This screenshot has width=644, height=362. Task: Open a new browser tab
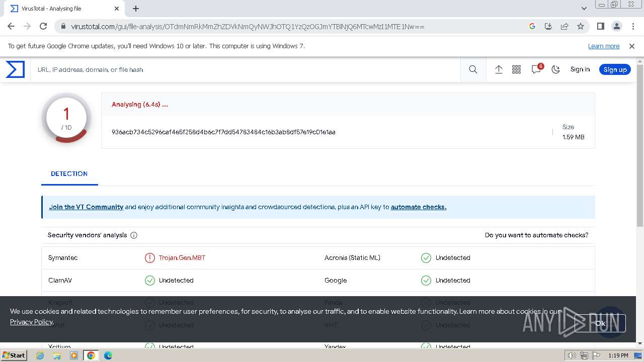coord(136,9)
